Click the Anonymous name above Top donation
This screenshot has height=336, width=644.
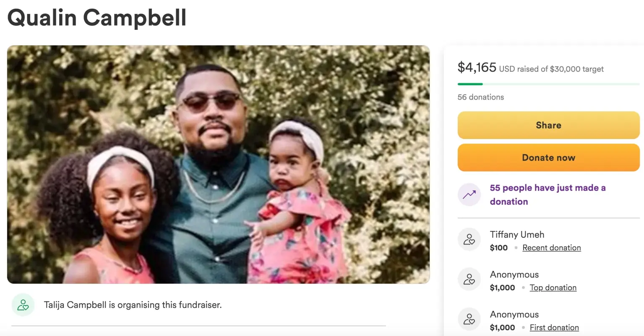pos(514,274)
